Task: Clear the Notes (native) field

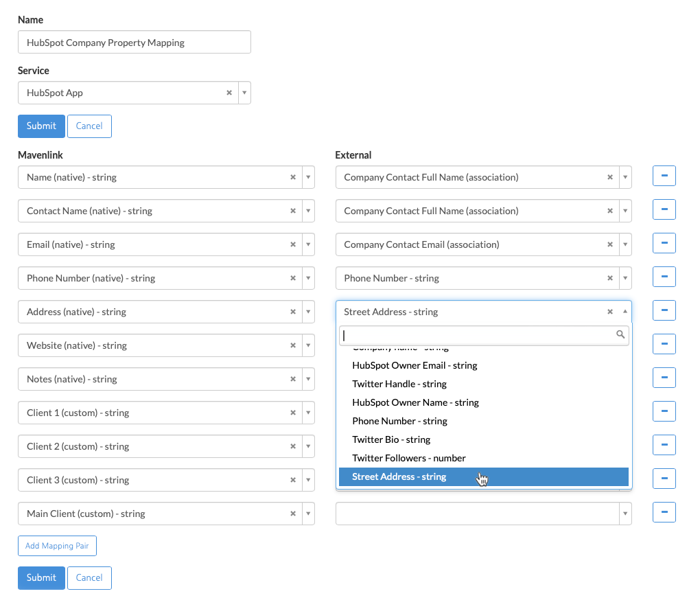Action: (x=293, y=379)
